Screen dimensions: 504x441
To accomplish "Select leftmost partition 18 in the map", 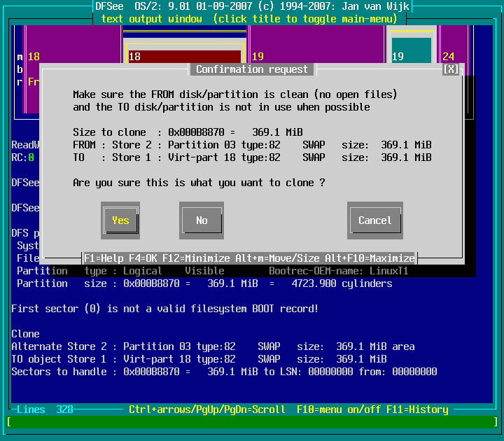I will tap(34, 56).
